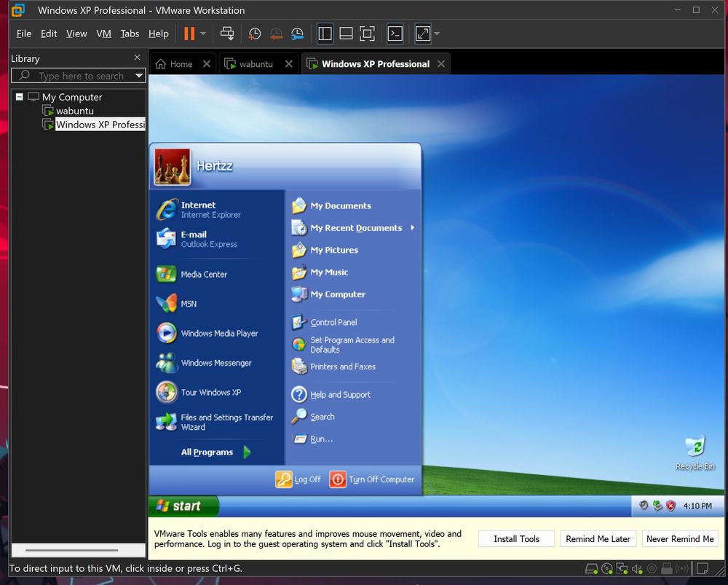
Task: Open the Help menu
Action: [158, 34]
